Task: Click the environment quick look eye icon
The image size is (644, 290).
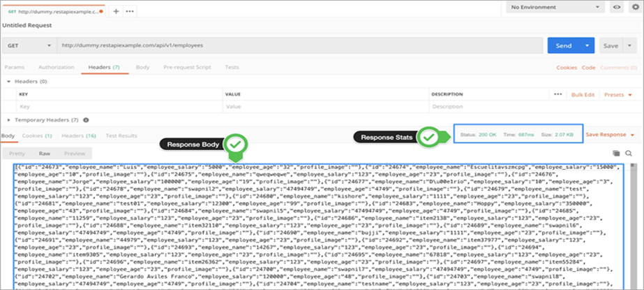Action: tap(616, 8)
